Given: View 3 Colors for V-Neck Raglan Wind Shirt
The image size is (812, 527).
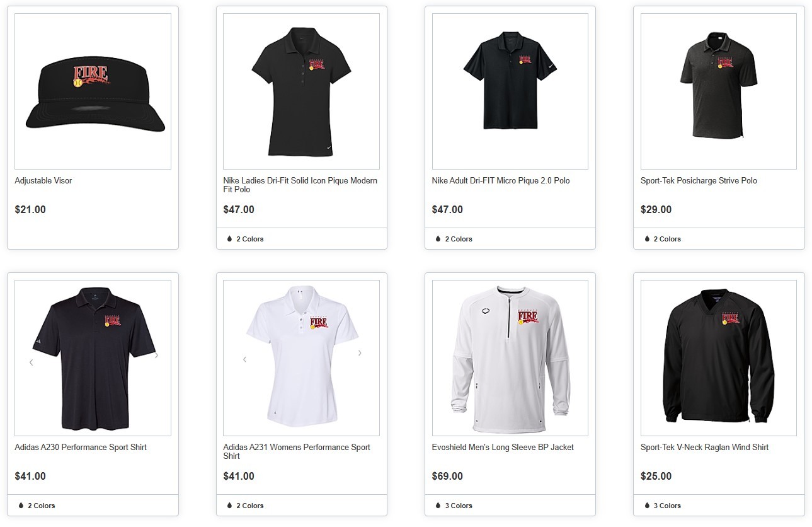Looking at the screenshot, I should tap(667, 506).
